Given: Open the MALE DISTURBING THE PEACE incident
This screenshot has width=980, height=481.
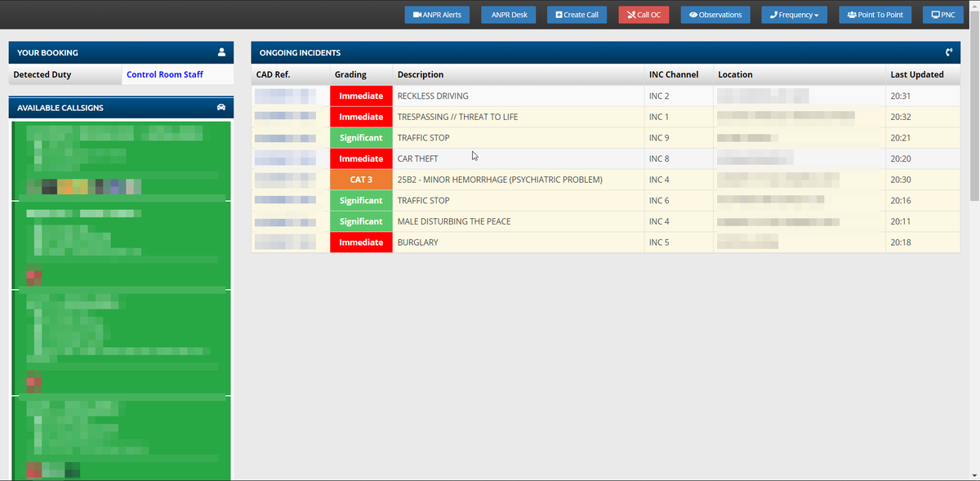Looking at the screenshot, I should click(x=606, y=221).
